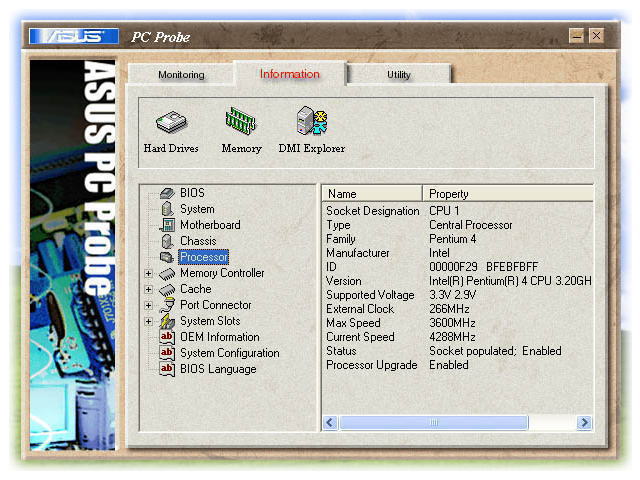The image size is (640, 480).
Task: Click the BIOS Language ab icon
Action: (x=167, y=369)
